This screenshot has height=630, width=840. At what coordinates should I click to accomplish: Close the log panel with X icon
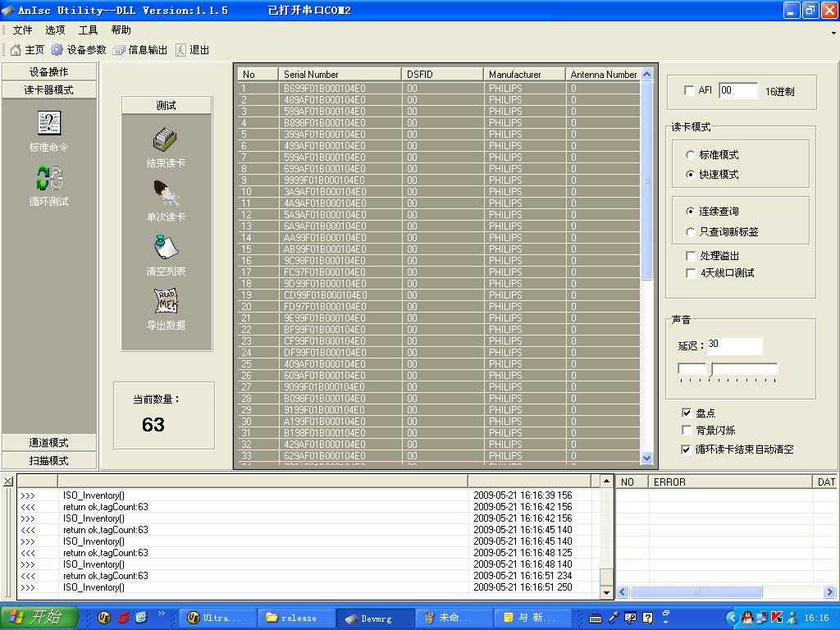pos(8,482)
